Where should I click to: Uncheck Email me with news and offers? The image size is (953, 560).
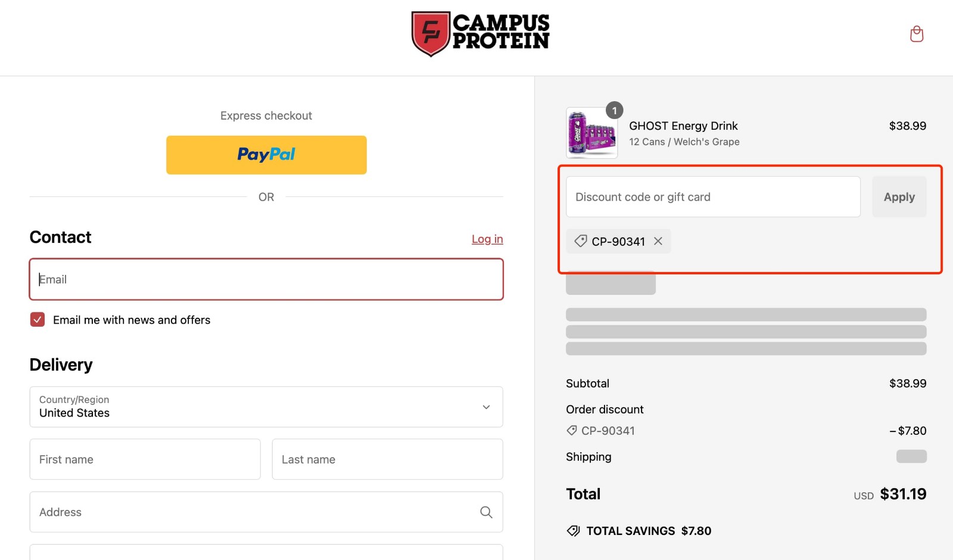pyautogui.click(x=37, y=319)
